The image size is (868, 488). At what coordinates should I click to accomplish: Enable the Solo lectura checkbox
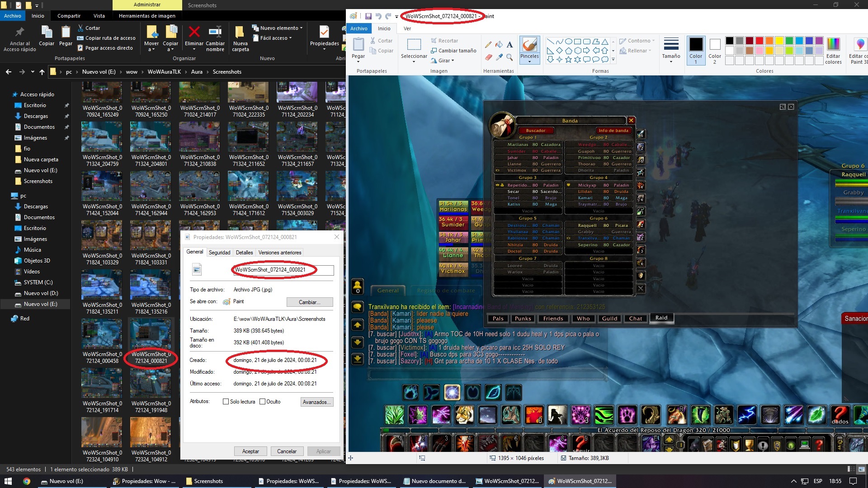coord(226,402)
